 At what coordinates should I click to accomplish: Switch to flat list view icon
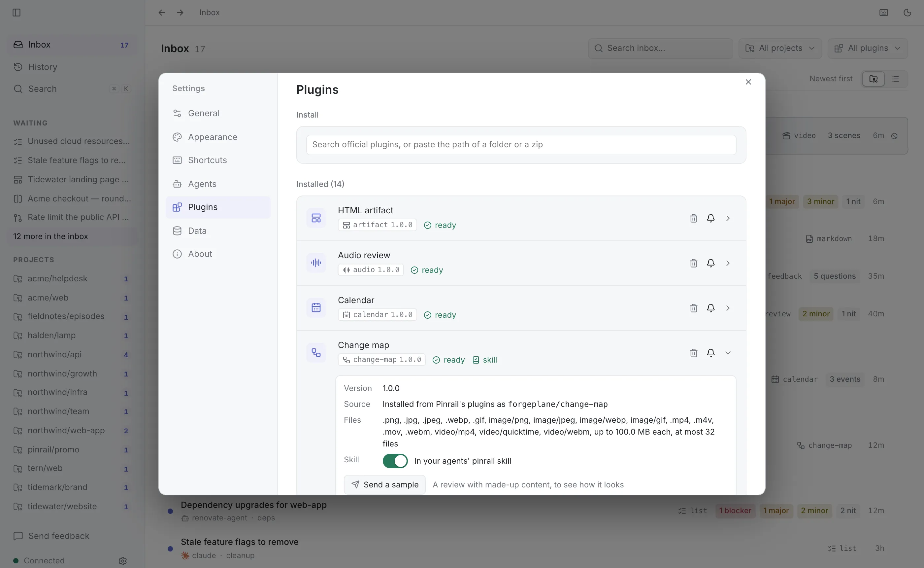tap(896, 79)
